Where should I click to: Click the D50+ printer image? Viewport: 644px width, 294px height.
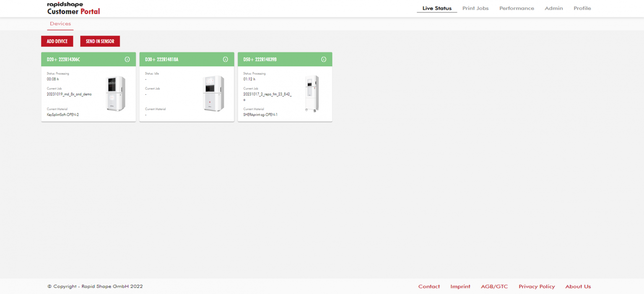coord(312,94)
